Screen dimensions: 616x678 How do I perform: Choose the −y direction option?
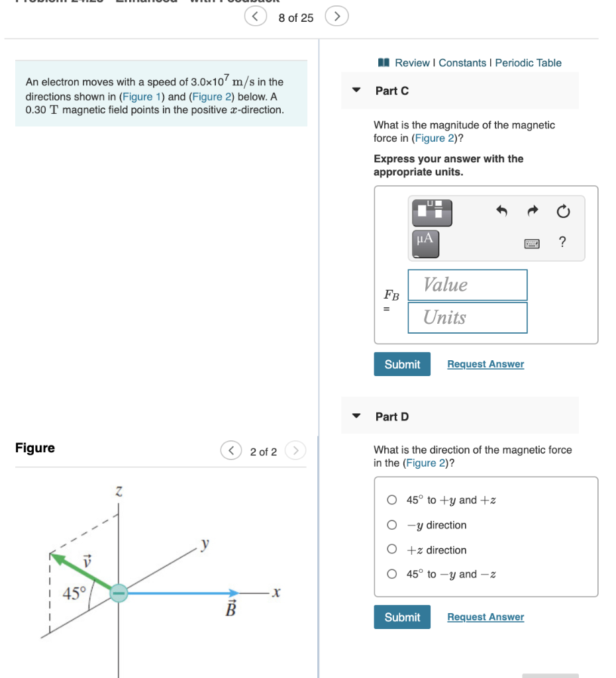(x=391, y=525)
